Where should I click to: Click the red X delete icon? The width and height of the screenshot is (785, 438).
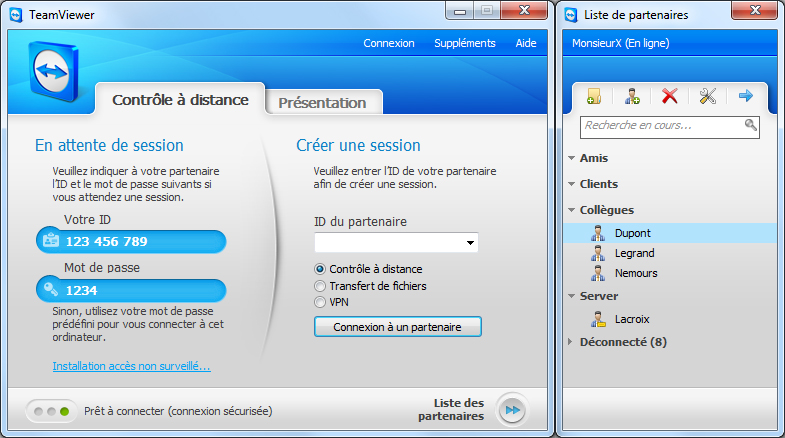coord(669,96)
